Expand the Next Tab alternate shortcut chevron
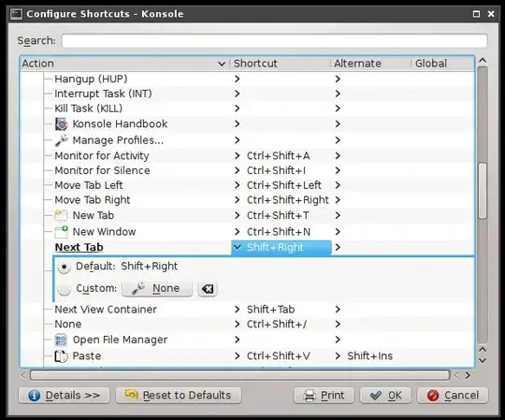Viewport: 505px width, 420px height. (338, 247)
